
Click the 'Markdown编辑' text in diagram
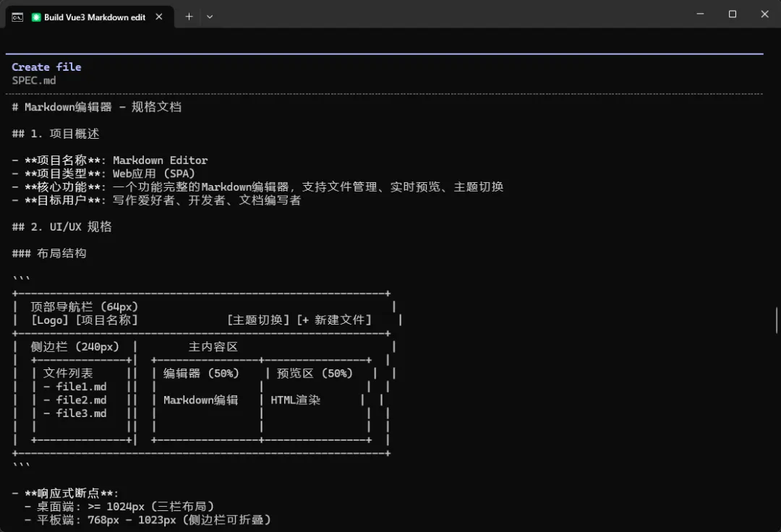(201, 400)
